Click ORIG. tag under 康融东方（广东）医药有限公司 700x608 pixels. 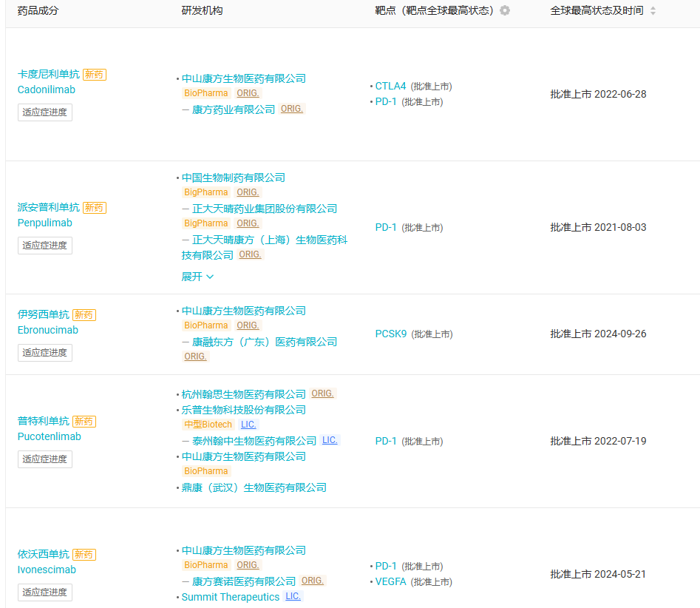195,357
